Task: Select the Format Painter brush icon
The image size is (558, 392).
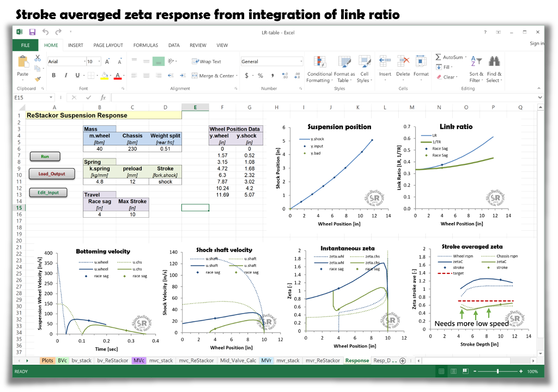Action: [38, 78]
